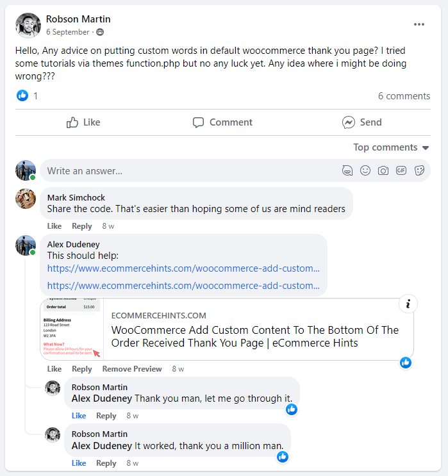
Task: Click the avatar sticker icon in answer box
Action: click(x=347, y=170)
